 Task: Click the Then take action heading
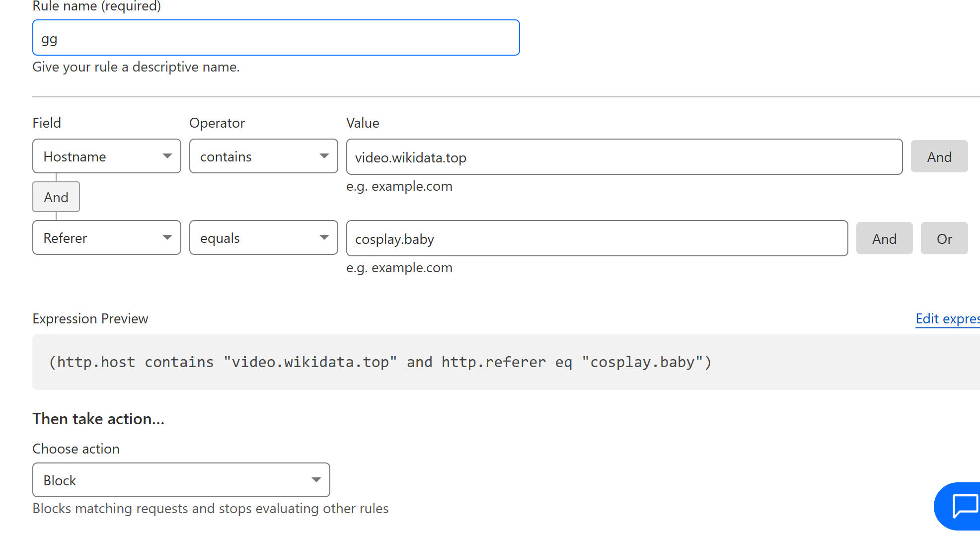point(98,419)
